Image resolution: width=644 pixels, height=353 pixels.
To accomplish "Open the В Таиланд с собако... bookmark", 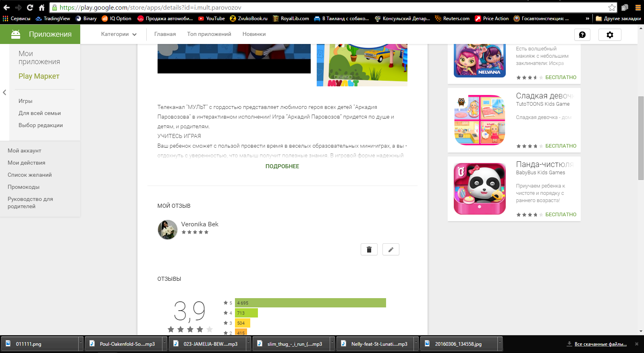I will 341,19.
